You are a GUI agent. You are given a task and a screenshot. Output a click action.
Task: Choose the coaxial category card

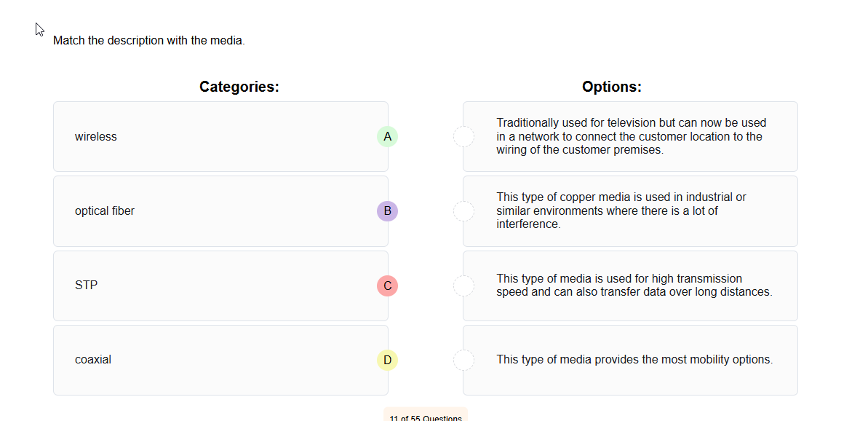pos(218,360)
